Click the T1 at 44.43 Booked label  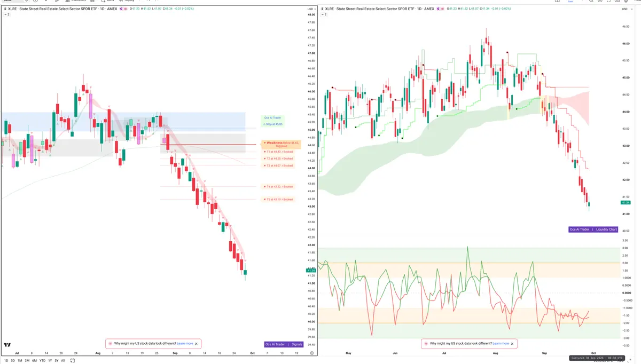click(279, 152)
